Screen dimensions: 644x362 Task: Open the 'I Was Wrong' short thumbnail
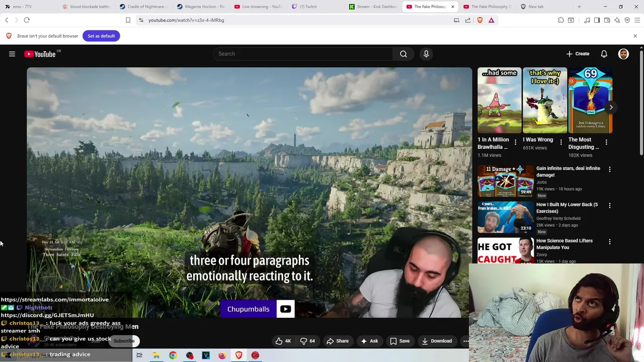click(x=545, y=100)
